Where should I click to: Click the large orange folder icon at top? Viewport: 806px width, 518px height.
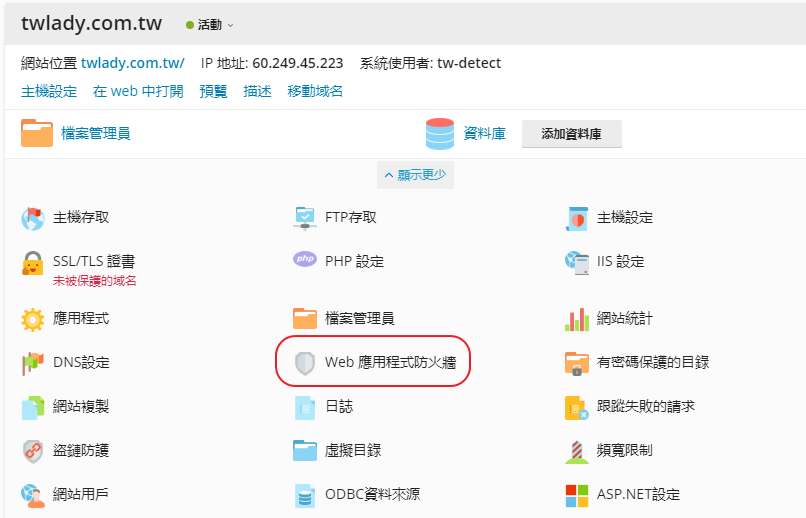pos(37,133)
